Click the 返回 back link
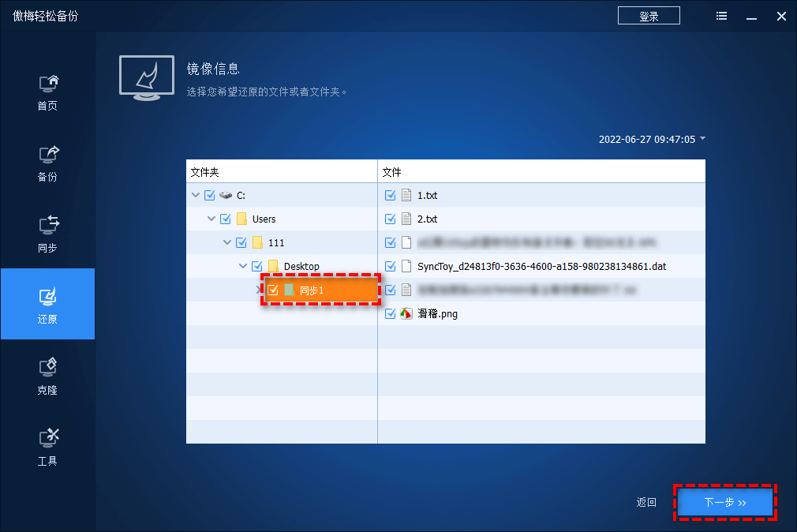This screenshot has width=797, height=532. point(645,502)
